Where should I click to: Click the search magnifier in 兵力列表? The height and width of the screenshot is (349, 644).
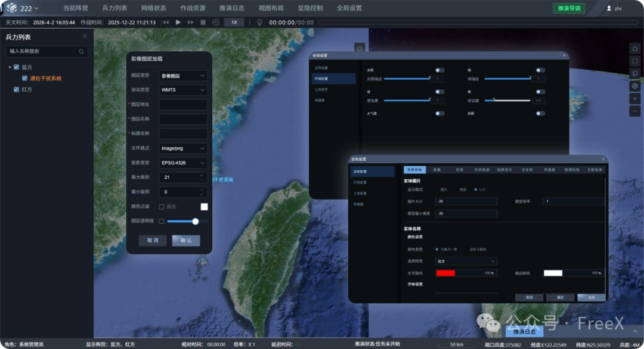coord(81,51)
